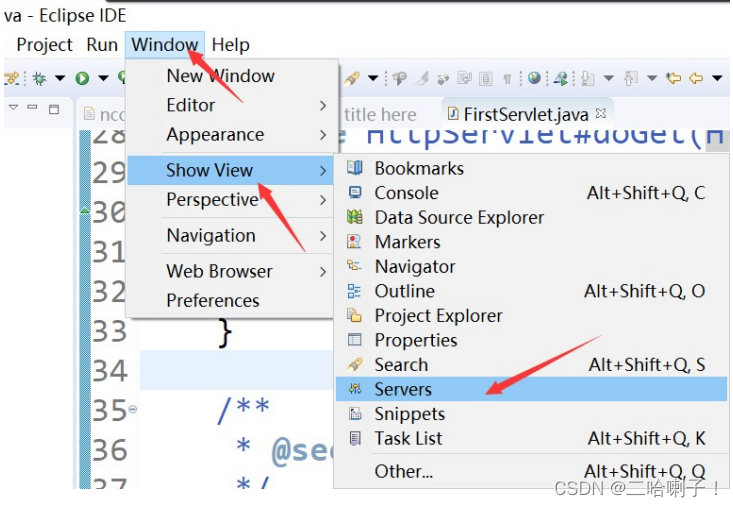The height and width of the screenshot is (507, 733).
Task: Open the Project menu
Action: 44,45
